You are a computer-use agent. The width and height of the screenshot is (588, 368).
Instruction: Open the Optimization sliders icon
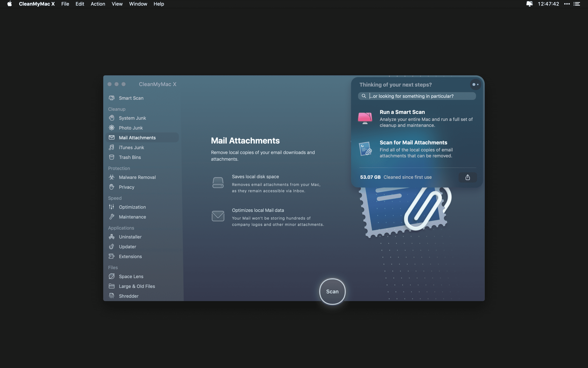112,207
